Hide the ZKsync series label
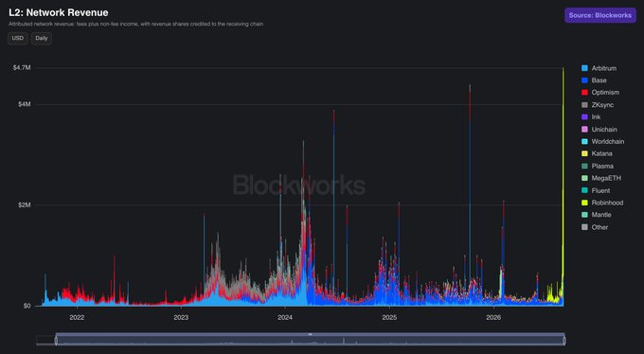The height and width of the screenshot is (354, 644). click(602, 105)
